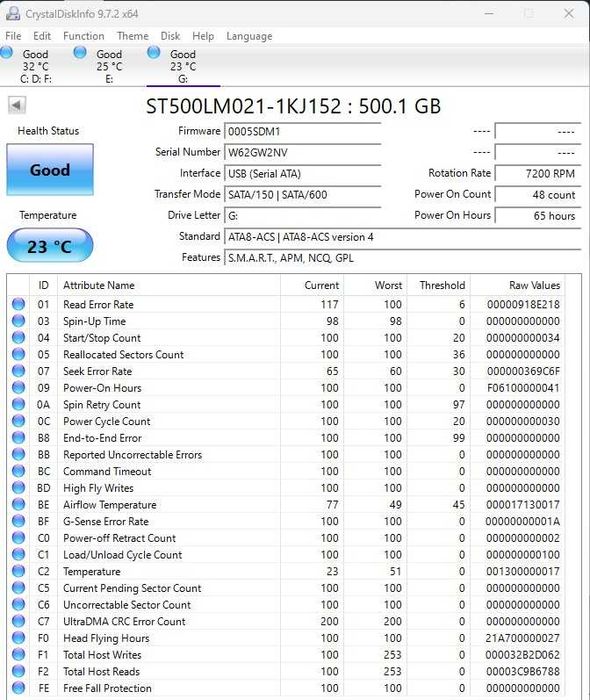The height and width of the screenshot is (700, 590).
Task: Click status icon for Reallocated Sectors Count
Action: (x=18, y=354)
